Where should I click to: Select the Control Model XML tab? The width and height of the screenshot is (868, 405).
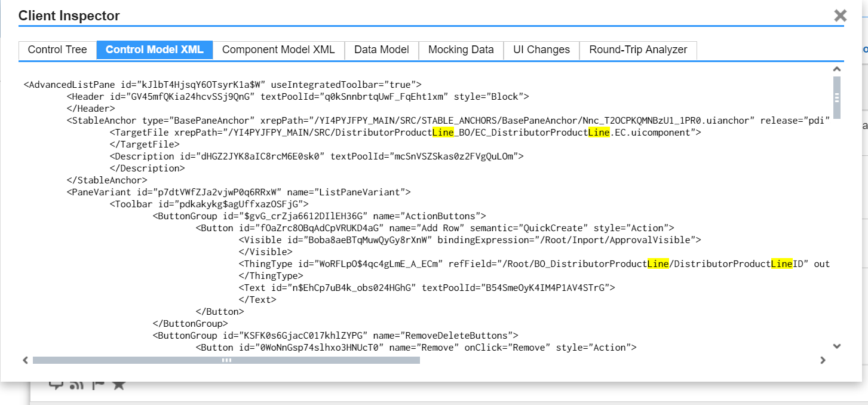pyautogui.click(x=155, y=50)
